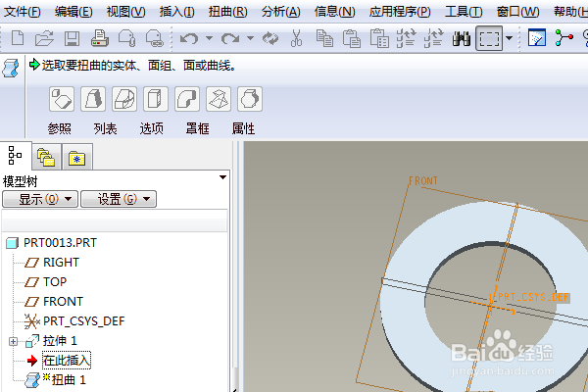Image resolution: width=588 pixels, height=392 pixels.
Task: Click the PRT_CSYS_DEF label in viewport
Action: (x=533, y=298)
